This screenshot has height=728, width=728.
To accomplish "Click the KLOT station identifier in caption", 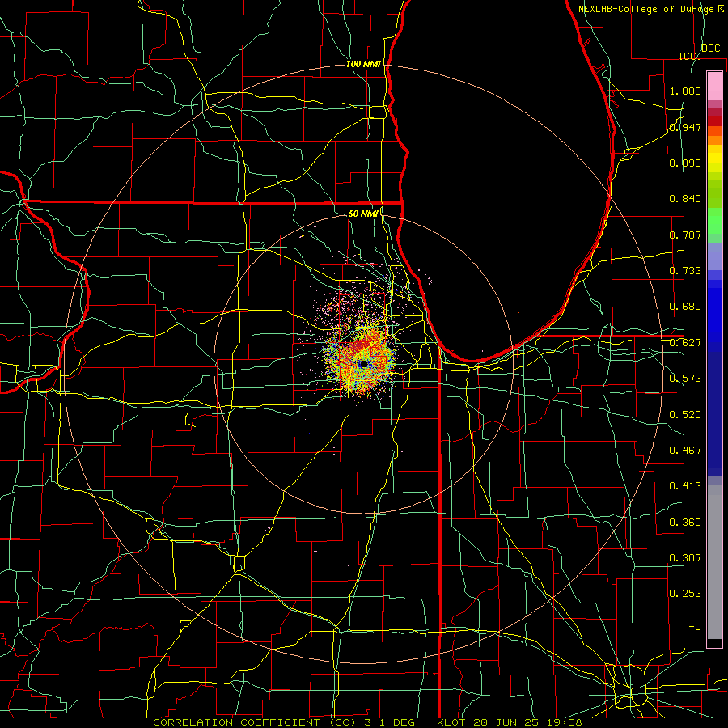I will pyautogui.click(x=452, y=722).
